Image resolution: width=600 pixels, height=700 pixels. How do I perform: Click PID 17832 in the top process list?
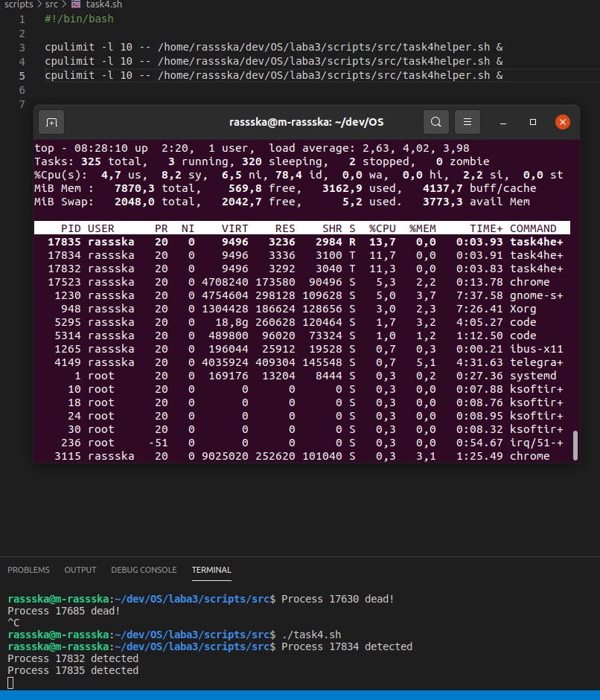(x=64, y=269)
